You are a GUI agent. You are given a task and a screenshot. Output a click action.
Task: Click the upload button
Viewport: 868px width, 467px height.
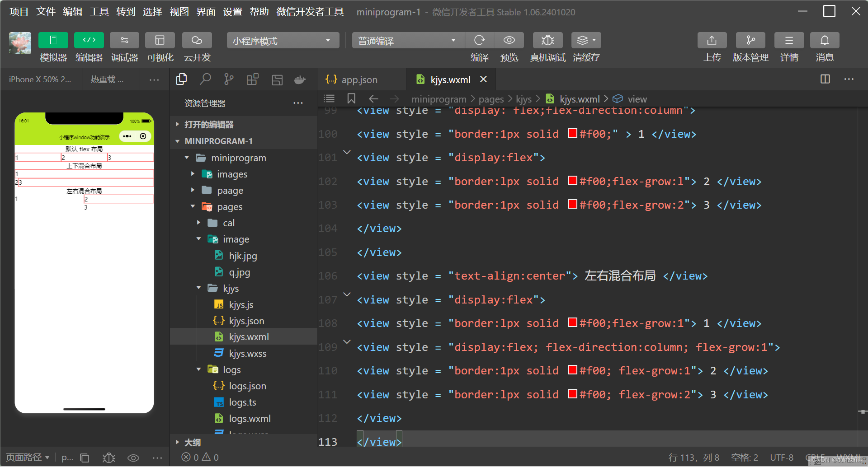click(712, 40)
